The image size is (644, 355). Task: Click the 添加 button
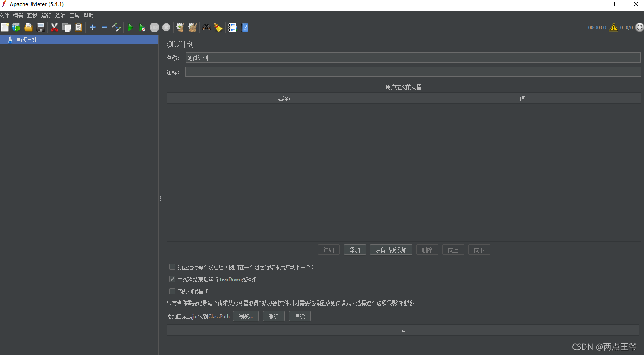click(355, 250)
